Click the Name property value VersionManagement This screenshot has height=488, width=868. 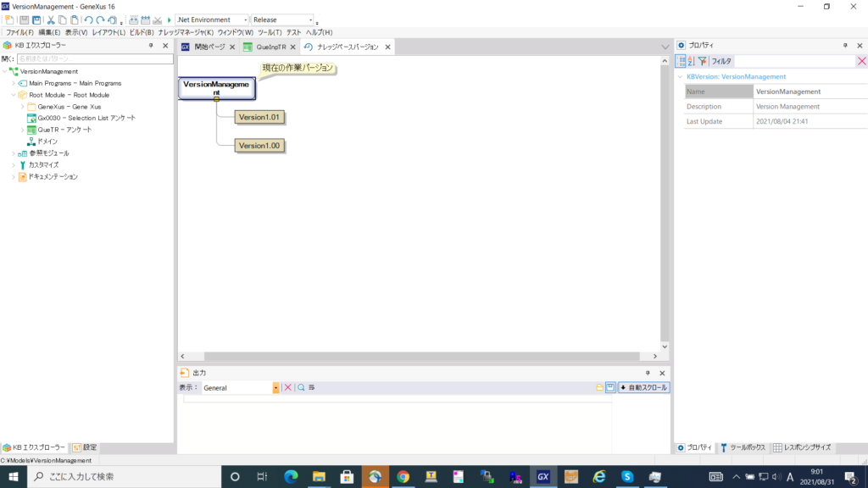(810, 91)
